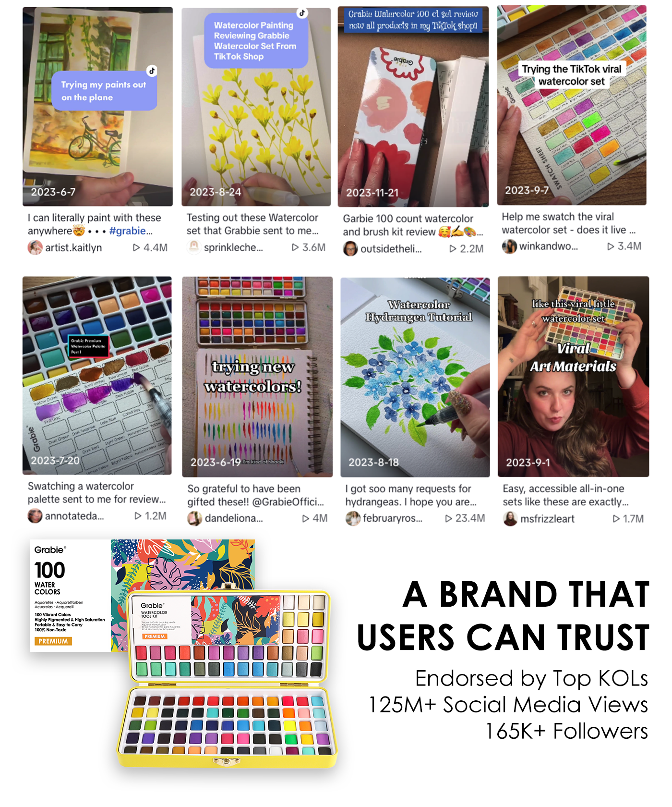
Task: Click msfrizzleart profile avatar
Action: [x=510, y=518]
